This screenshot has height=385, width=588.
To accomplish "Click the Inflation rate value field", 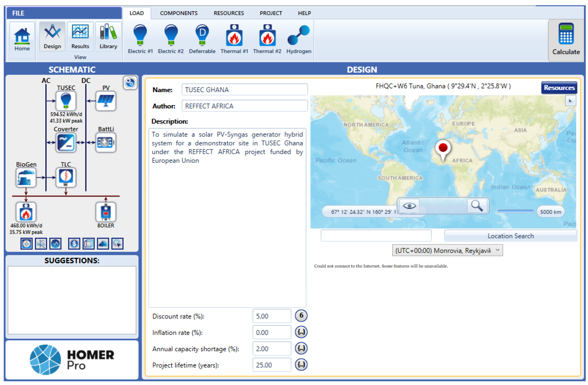I will pyautogui.click(x=272, y=332).
